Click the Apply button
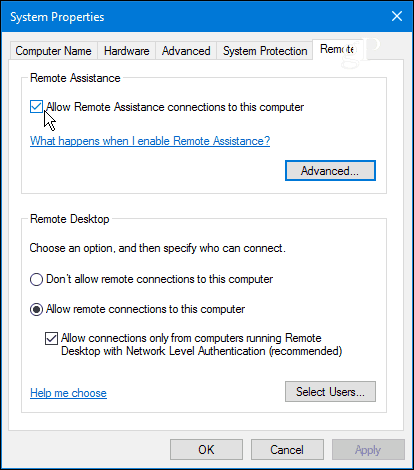 point(368,450)
